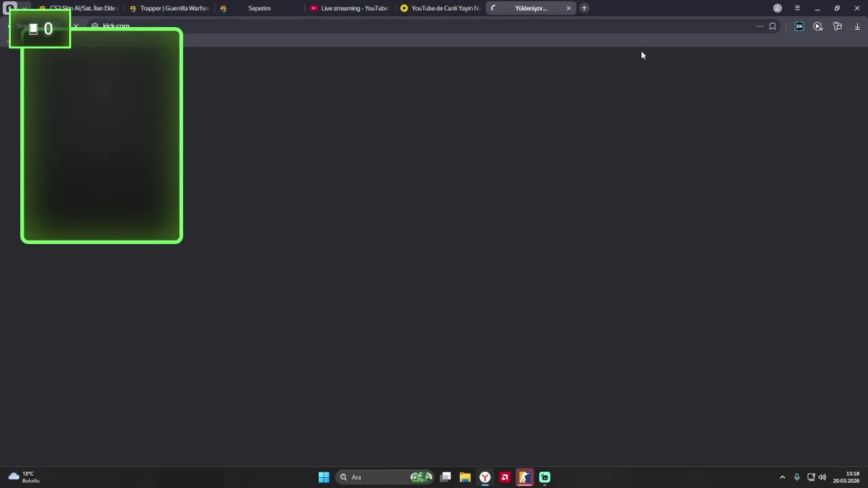Open the volume speaker tray icon

pos(823,477)
